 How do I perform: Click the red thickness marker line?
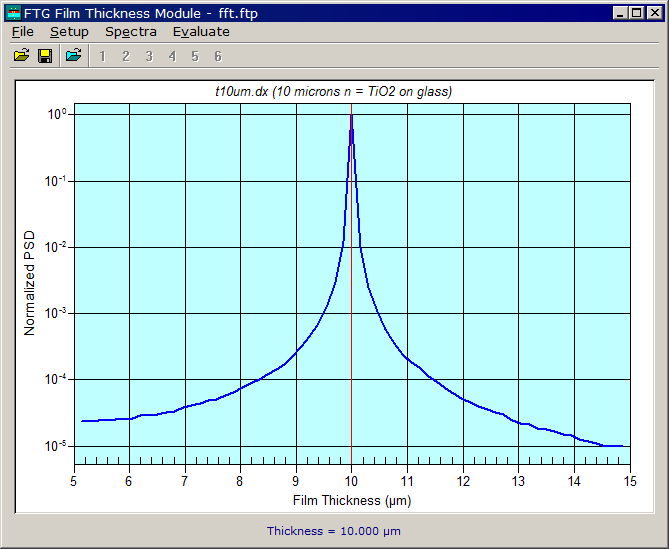[352, 284]
